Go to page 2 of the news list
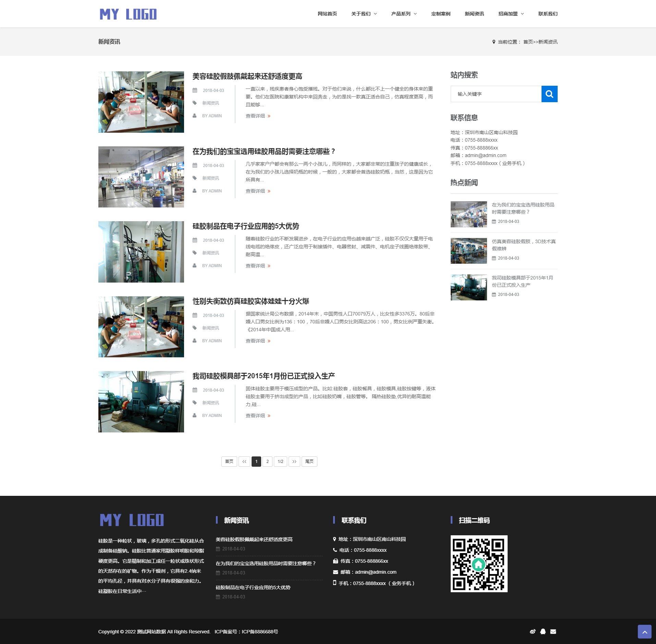Image resolution: width=656 pixels, height=644 pixels. [267, 462]
